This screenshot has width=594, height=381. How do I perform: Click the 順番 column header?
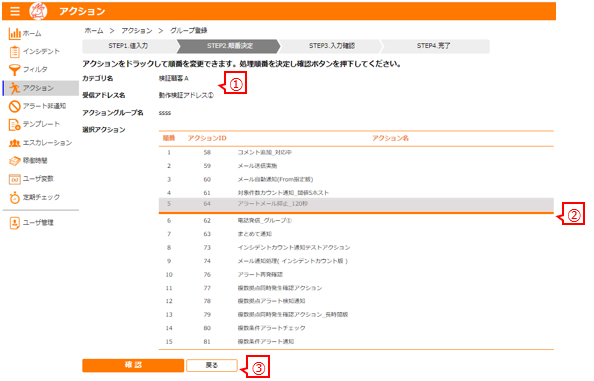(x=169, y=138)
